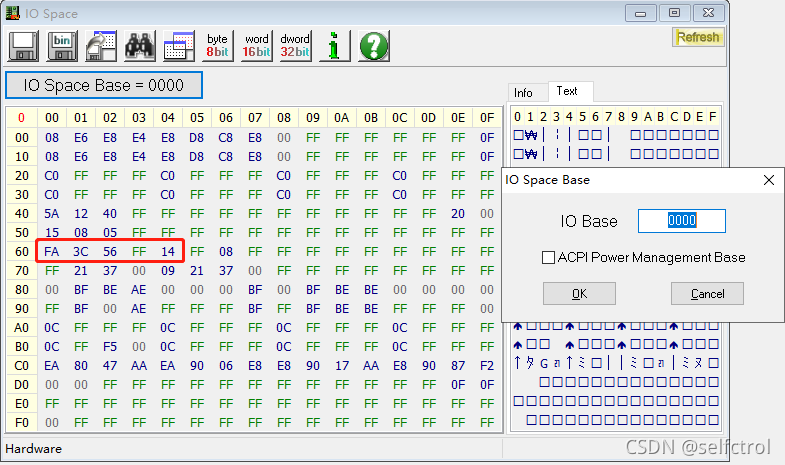This screenshot has height=465, width=785.
Task: Click the Load/import file arrow icon
Action: tap(101, 46)
